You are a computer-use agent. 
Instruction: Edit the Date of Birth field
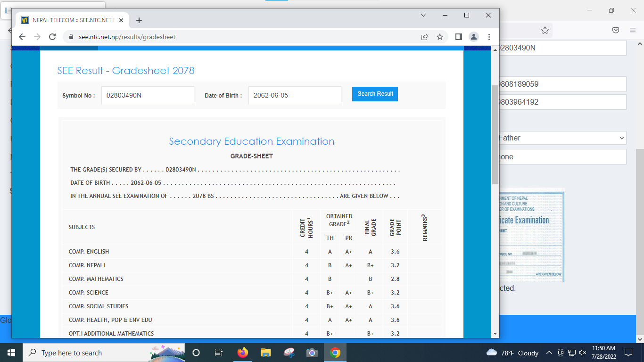click(x=295, y=95)
